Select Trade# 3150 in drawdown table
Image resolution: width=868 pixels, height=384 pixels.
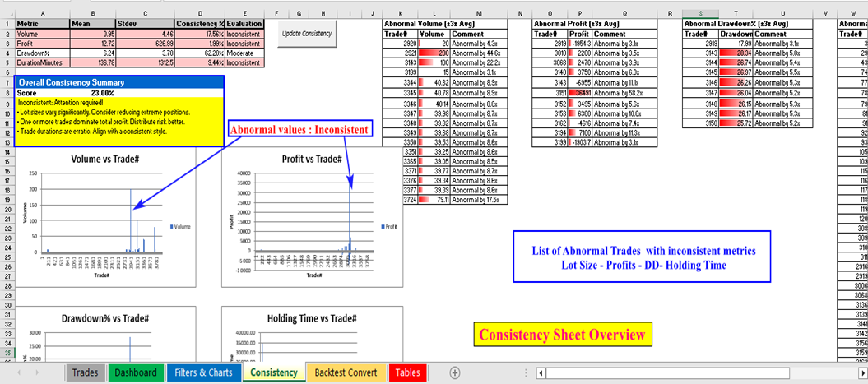tap(701, 123)
